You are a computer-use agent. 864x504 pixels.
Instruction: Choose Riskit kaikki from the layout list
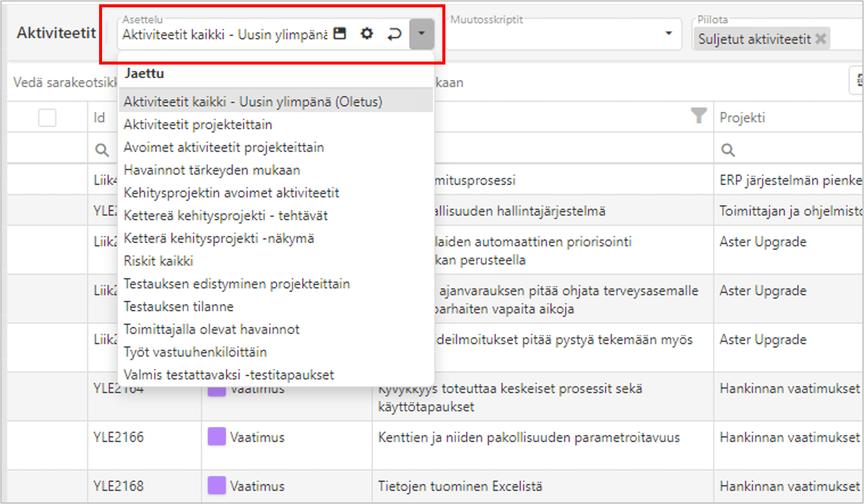pos(159,261)
